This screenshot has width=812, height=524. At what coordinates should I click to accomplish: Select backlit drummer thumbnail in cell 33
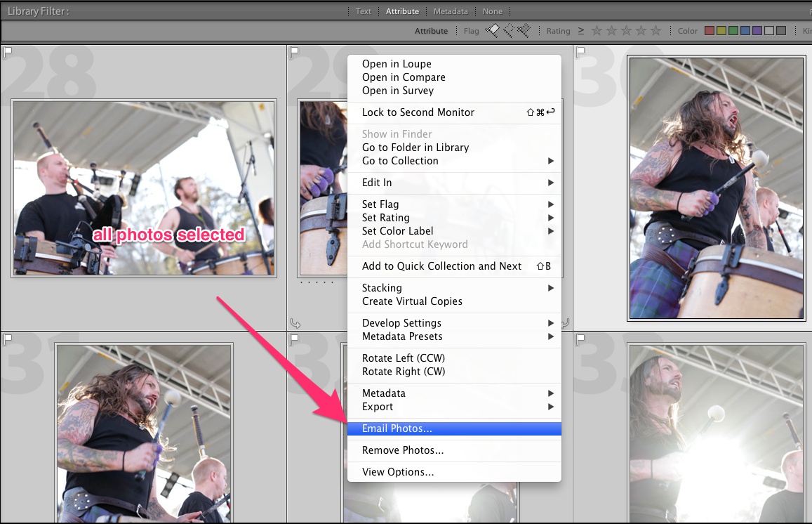(x=716, y=434)
